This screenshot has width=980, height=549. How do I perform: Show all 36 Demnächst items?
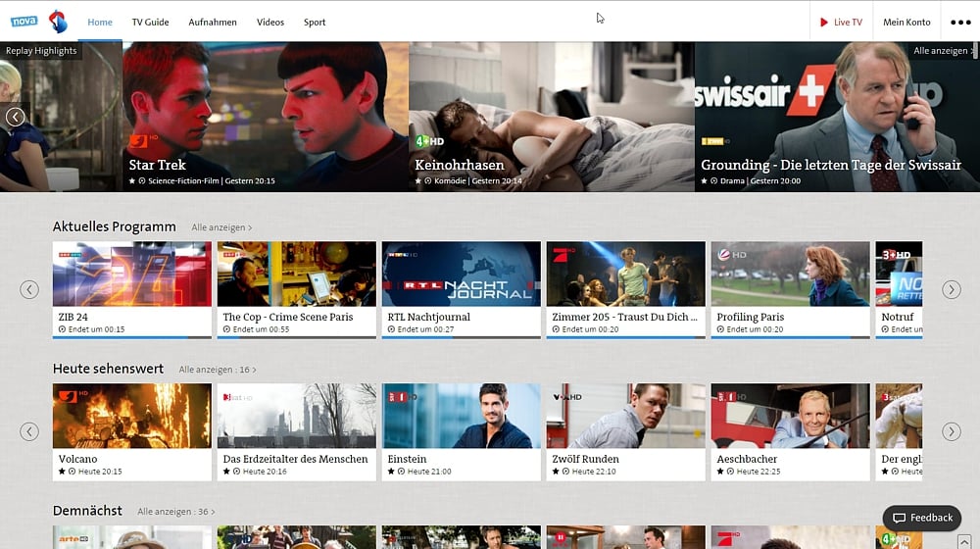(176, 512)
